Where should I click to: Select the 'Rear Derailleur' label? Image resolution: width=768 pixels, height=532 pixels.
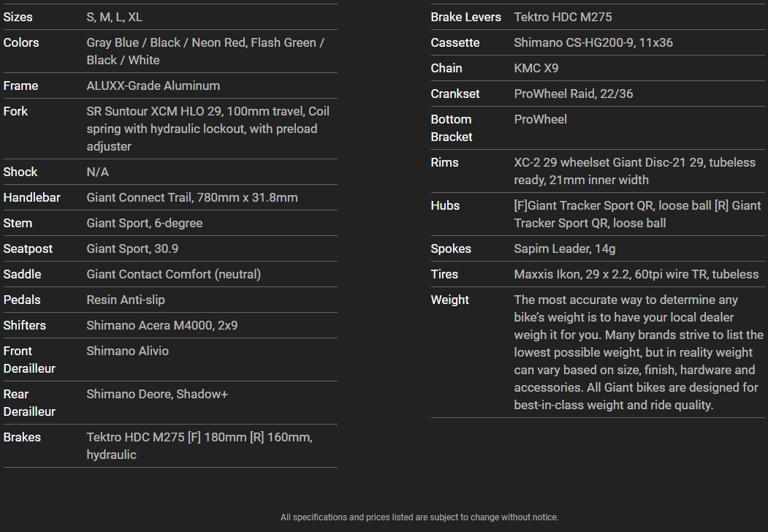click(29, 403)
